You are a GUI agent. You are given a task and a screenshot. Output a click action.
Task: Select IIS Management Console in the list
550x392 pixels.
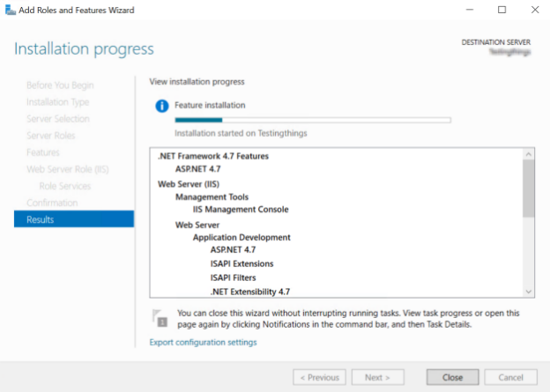[x=240, y=210]
